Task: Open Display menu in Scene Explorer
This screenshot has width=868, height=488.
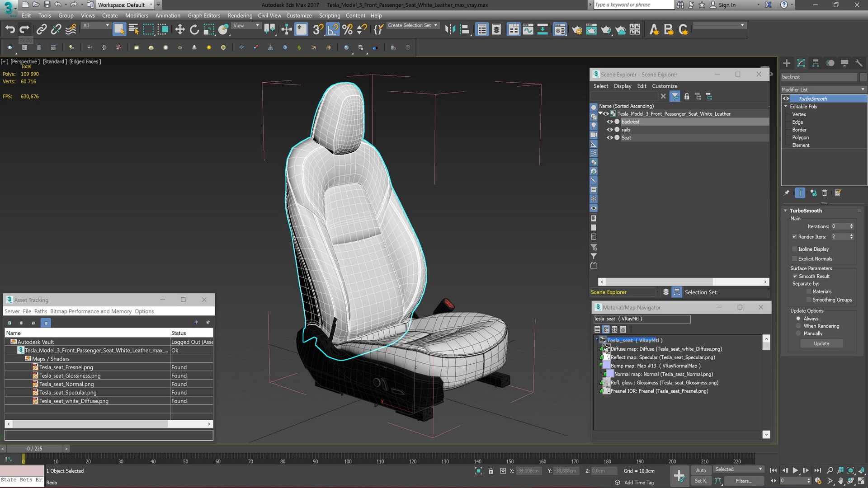Action: pos(623,86)
